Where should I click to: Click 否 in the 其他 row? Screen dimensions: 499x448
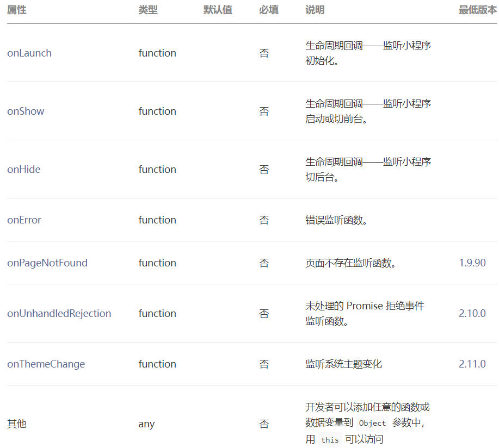pyautogui.click(x=264, y=424)
